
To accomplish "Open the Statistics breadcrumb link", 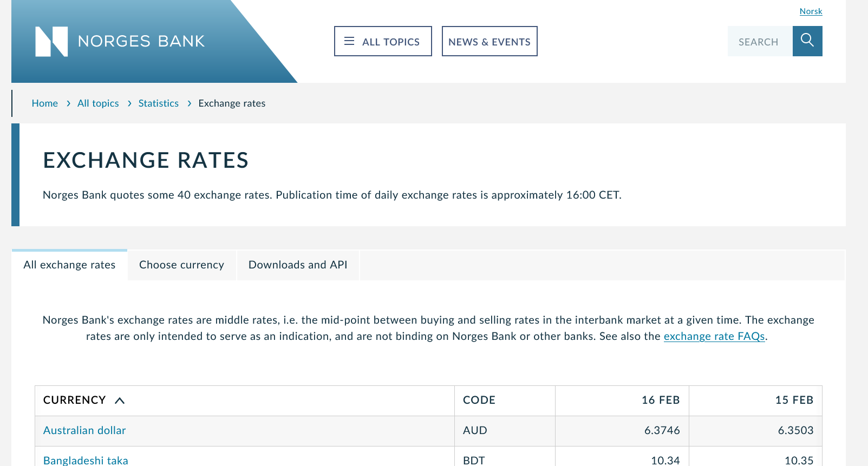I will click(x=158, y=103).
